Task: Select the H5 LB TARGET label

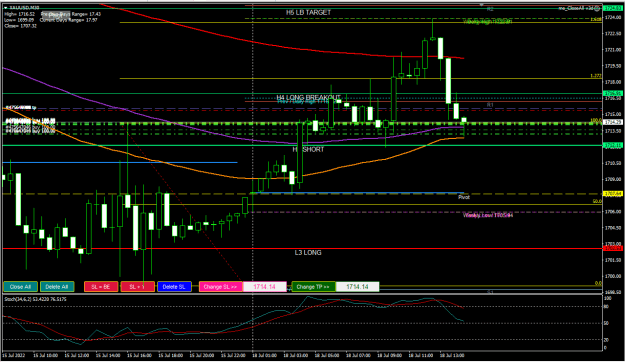Action: pos(309,13)
